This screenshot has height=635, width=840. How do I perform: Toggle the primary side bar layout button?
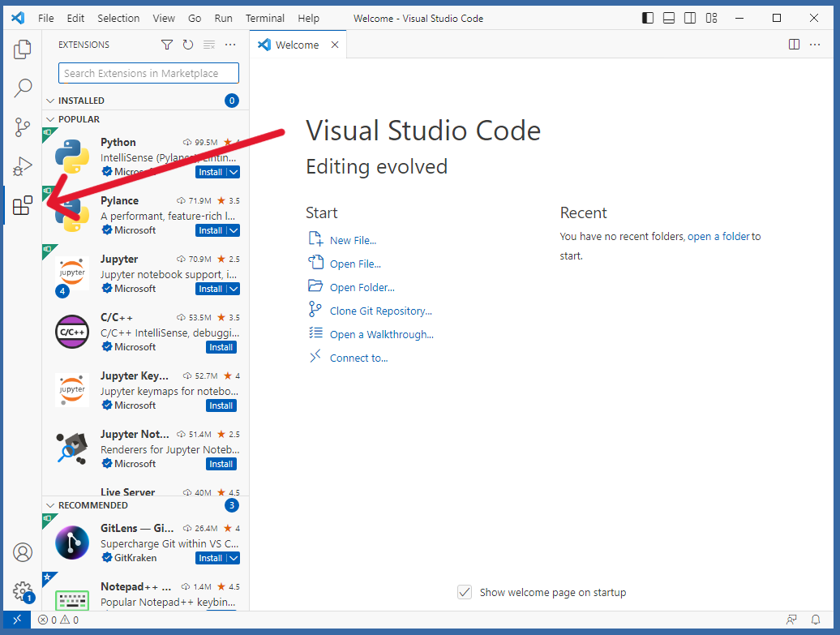click(647, 18)
